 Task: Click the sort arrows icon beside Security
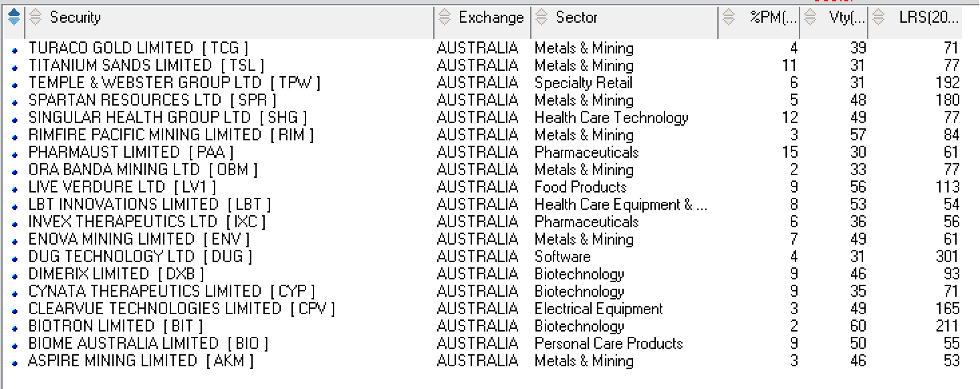click(x=36, y=18)
